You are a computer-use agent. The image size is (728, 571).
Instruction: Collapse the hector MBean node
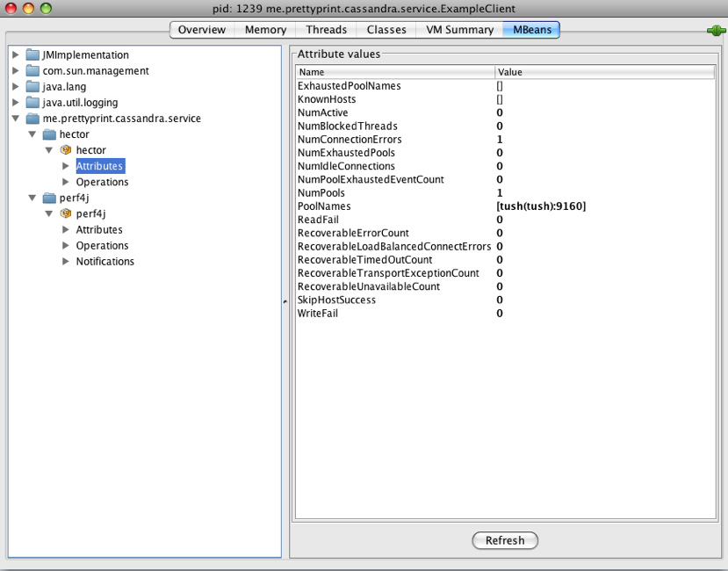coord(49,150)
